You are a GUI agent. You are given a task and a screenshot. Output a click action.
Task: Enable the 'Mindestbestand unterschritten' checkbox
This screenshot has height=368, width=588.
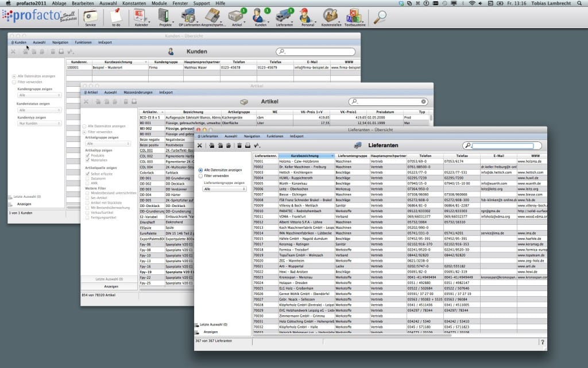tap(87, 193)
